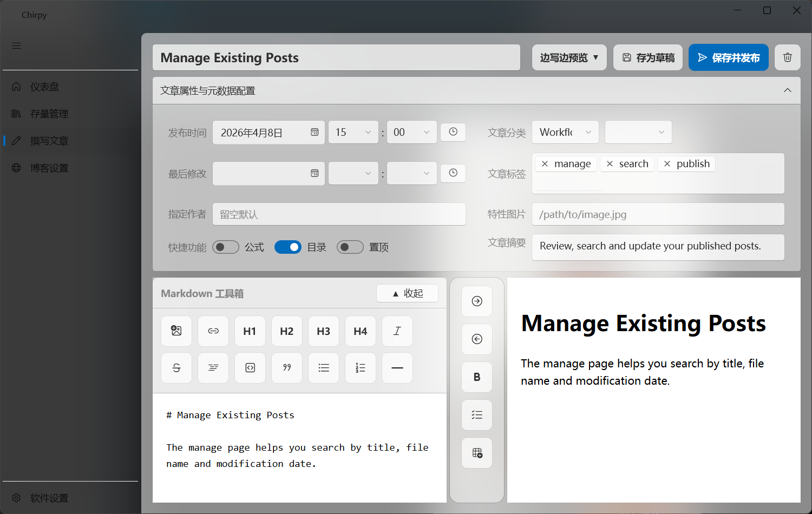
Task: Open 博客设置 from the sidebar
Action: pyautogui.click(x=49, y=168)
